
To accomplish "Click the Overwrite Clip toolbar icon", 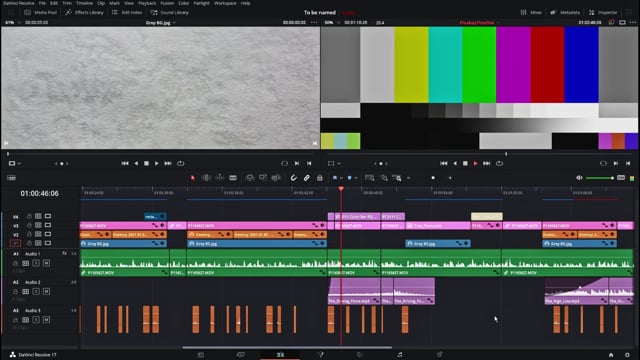I will pyautogui.click(x=263, y=178).
